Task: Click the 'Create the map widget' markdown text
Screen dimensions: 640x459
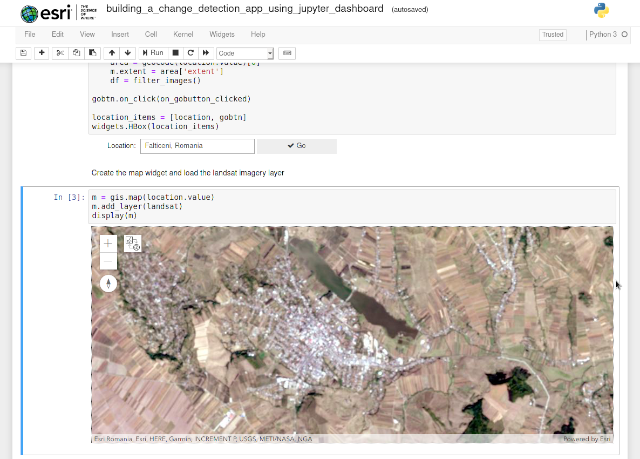Action: pos(188,173)
